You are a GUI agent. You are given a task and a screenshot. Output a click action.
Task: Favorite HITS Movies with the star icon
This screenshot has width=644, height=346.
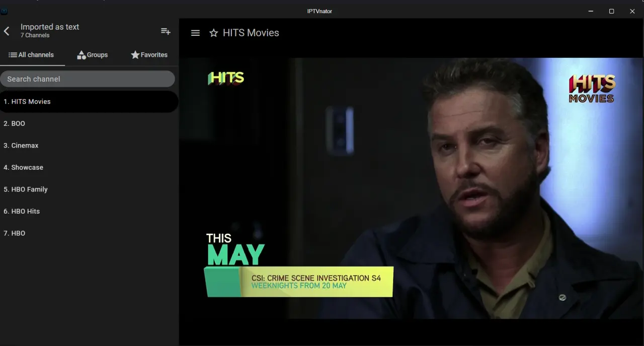click(214, 33)
